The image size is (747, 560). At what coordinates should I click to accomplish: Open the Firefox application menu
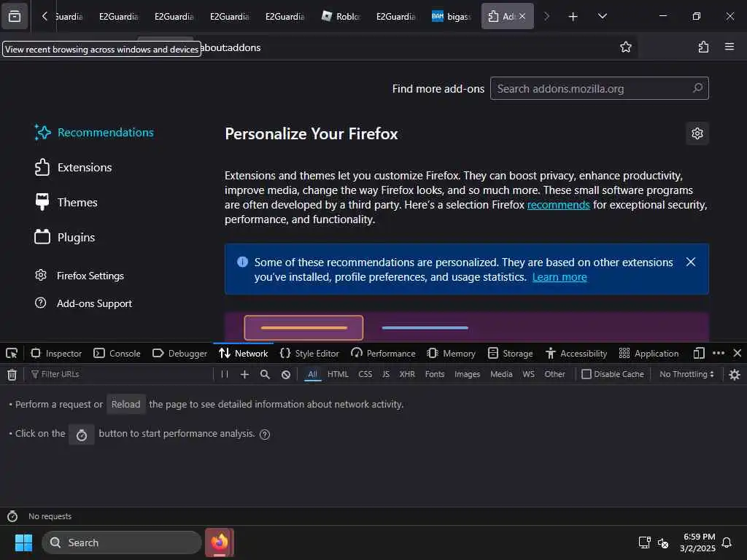[729, 47]
